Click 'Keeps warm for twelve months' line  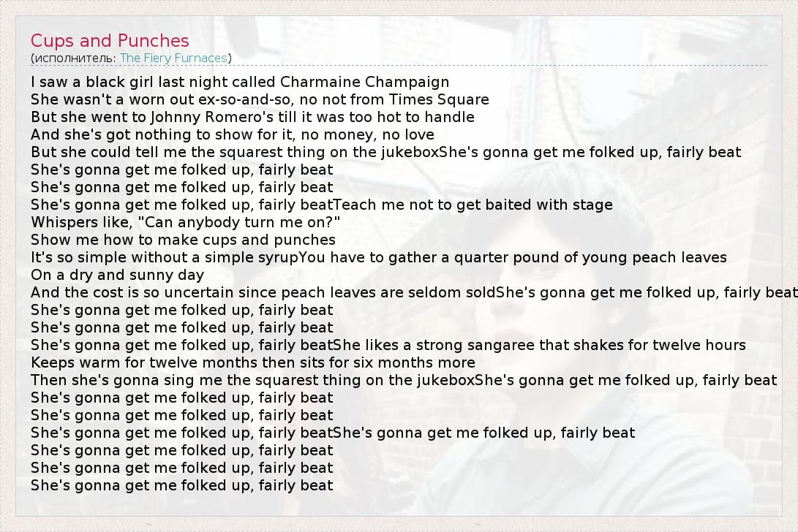point(252,362)
